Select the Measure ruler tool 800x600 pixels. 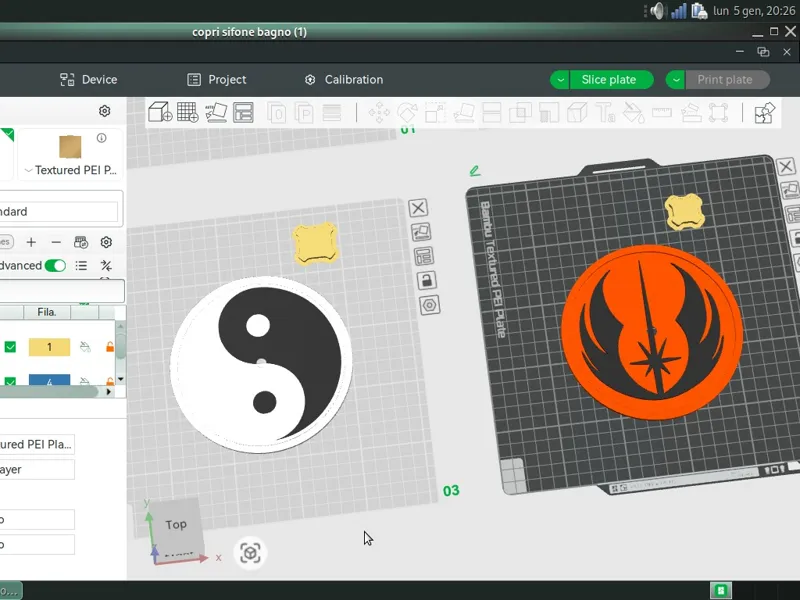click(662, 112)
